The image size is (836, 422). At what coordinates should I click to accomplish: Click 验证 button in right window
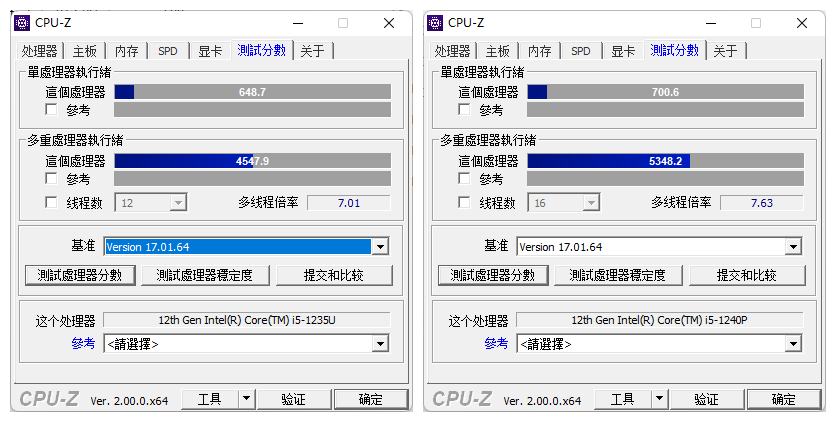click(706, 399)
